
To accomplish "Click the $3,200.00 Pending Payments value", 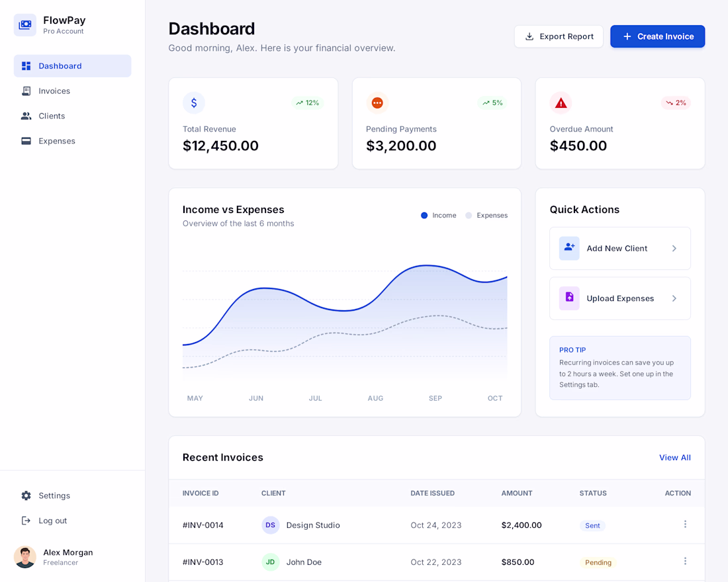I will [x=401, y=145].
